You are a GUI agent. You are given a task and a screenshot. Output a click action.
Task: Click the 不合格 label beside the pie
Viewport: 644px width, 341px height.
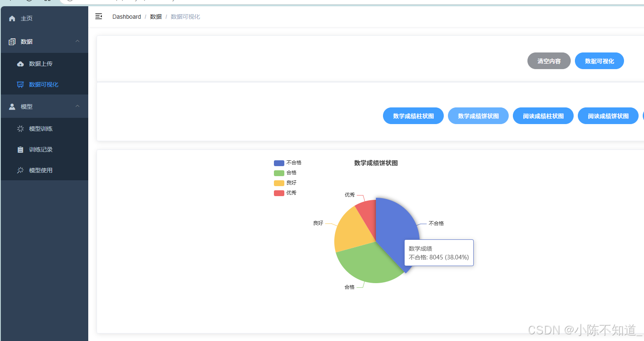point(436,224)
